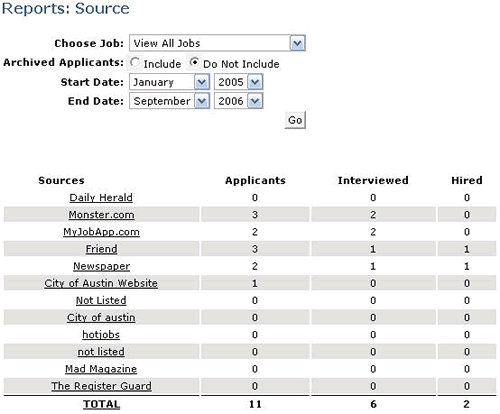Viewport: 500px width, 414px height.
Task: Open the MyJobApp.com source link
Action: [x=101, y=232]
